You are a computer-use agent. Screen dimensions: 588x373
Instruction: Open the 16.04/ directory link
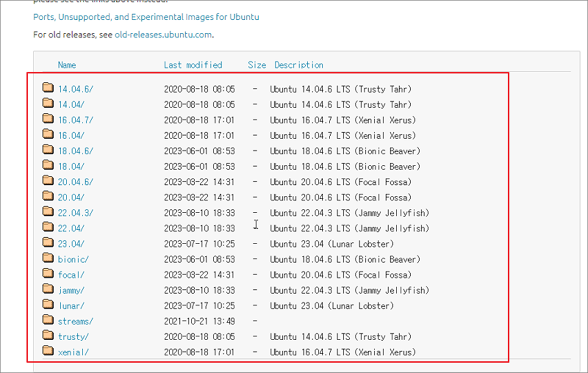[72, 135]
